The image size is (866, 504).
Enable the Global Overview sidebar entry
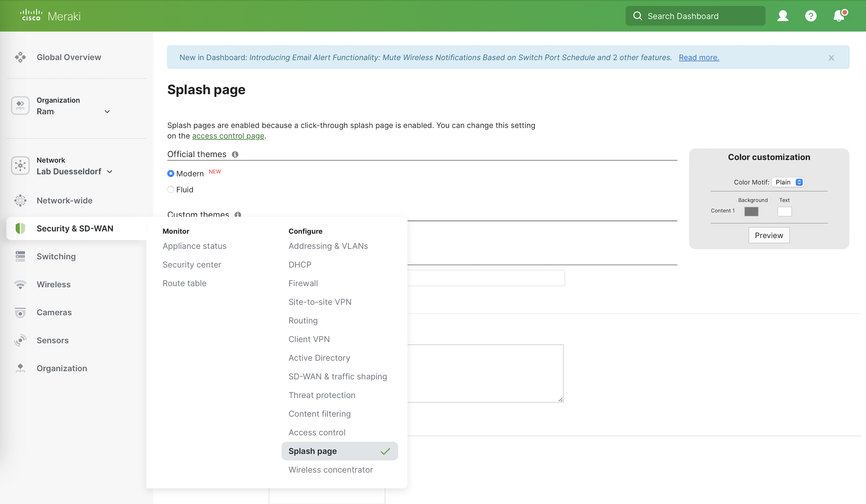69,57
